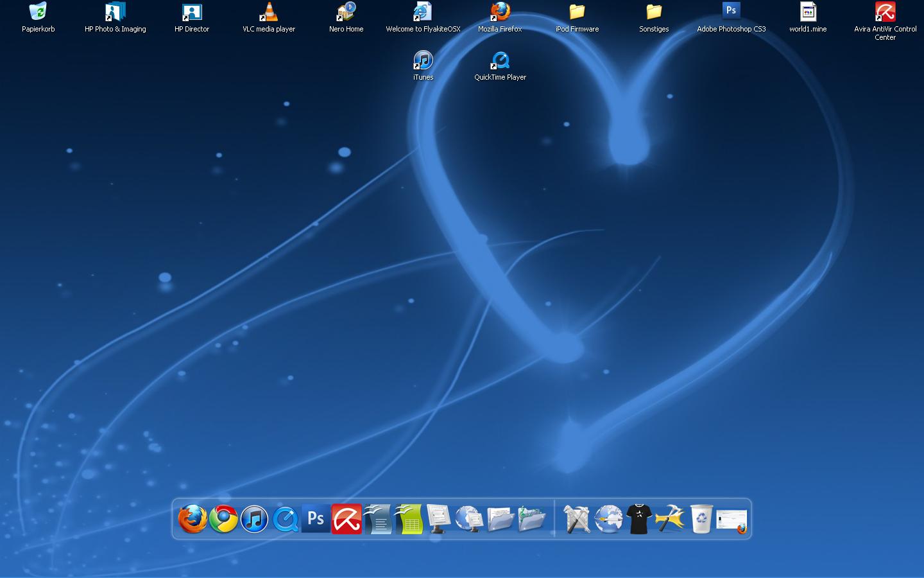Screen dimensions: 924x578
Task: Open Avira red umbrella dock icon
Action: (346, 519)
